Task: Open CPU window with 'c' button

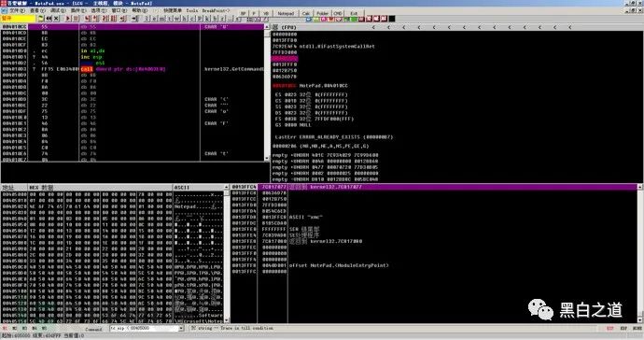Action: [192, 19]
